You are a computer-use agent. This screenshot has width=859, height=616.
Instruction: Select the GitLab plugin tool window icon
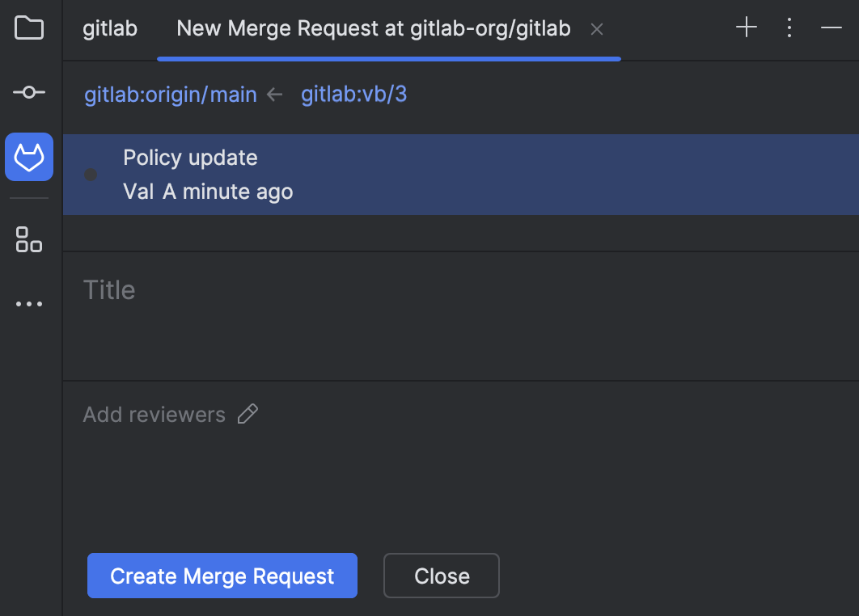click(29, 157)
